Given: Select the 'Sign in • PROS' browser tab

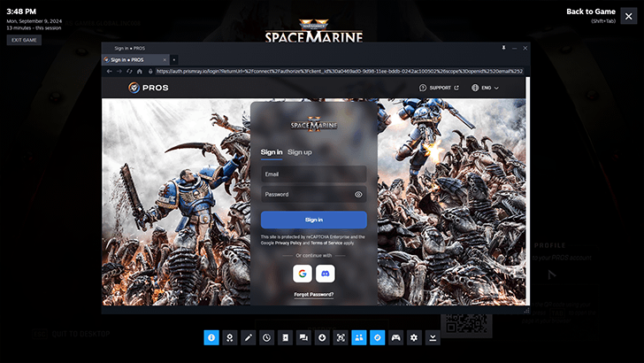Looking at the screenshot, I should coord(134,59).
